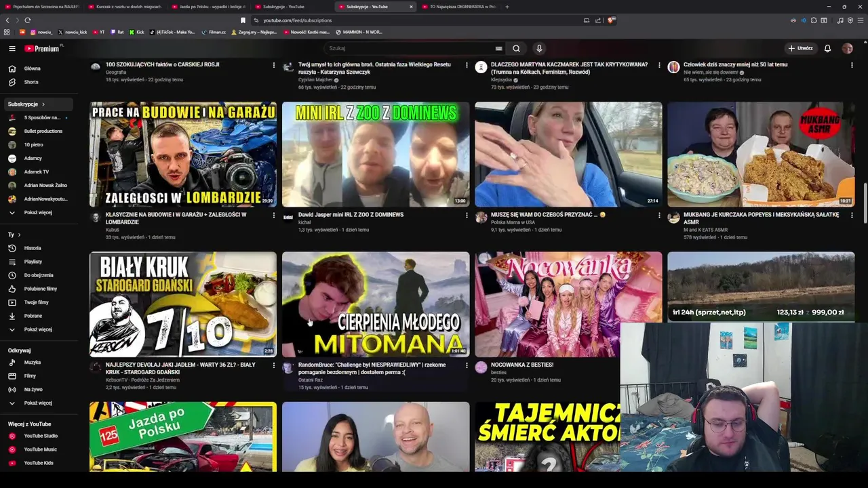Open options for 100 SZOKUJĄCYCH faktów video
The height and width of the screenshot is (488, 868).
point(274,65)
